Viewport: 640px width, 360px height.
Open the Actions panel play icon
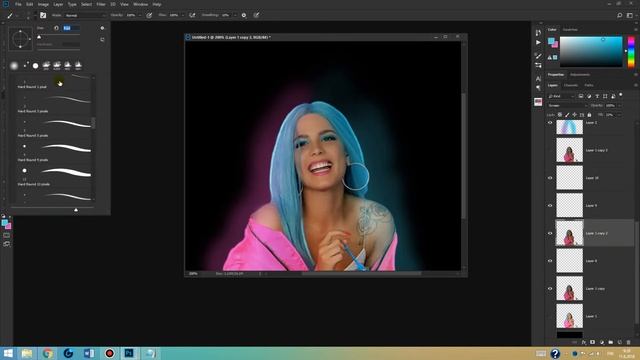click(x=538, y=42)
